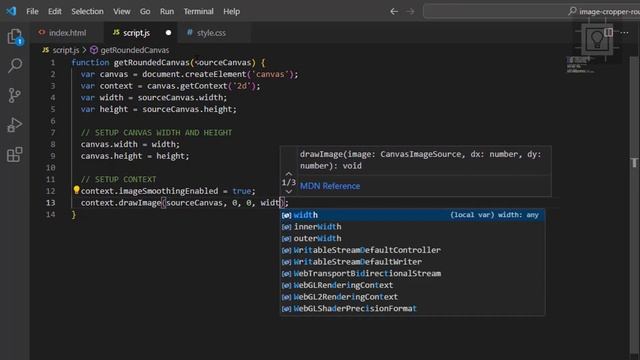Open the Terminal menu

(x=198, y=11)
